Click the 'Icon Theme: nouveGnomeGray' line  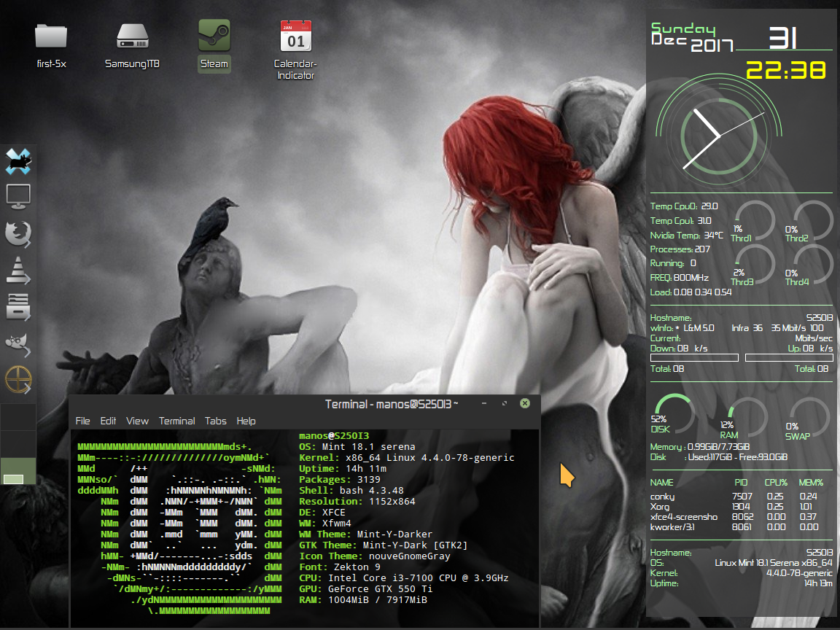point(375,556)
